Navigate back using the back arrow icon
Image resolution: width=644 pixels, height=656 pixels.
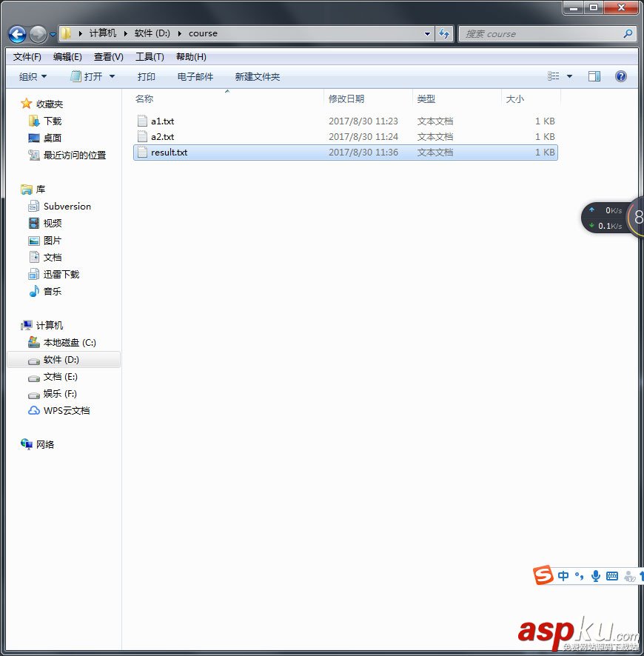pos(16,33)
